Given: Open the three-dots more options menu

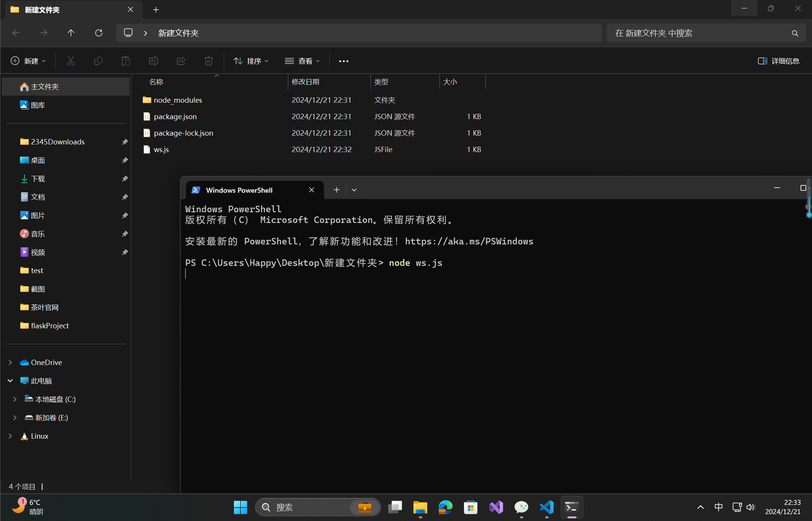Looking at the screenshot, I should tap(343, 61).
